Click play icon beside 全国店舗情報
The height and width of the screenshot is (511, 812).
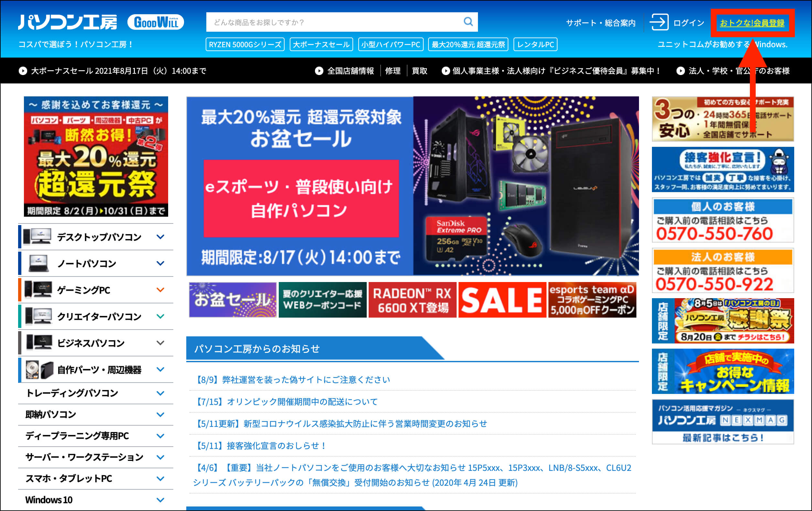pyautogui.click(x=319, y=71)
